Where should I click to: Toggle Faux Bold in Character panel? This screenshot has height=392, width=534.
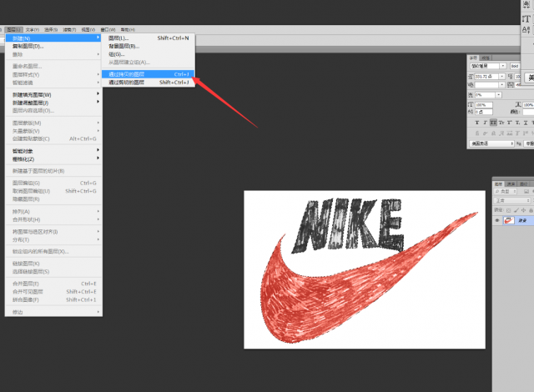(x=477, y=123)
